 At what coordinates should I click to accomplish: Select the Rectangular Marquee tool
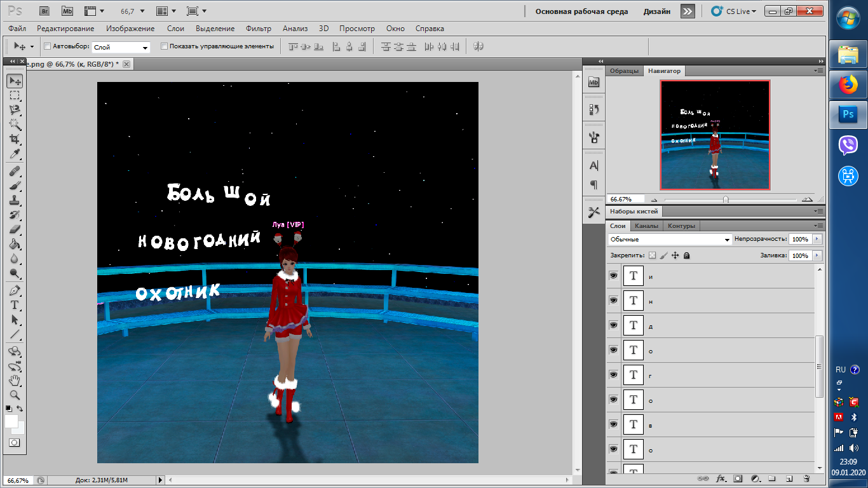[15, 95]
